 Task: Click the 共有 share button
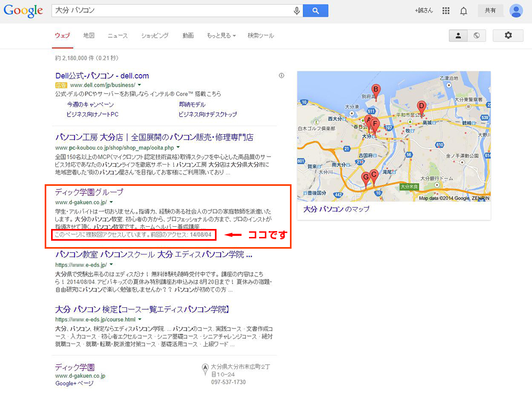pyautogui.click(x=490, y=11)
